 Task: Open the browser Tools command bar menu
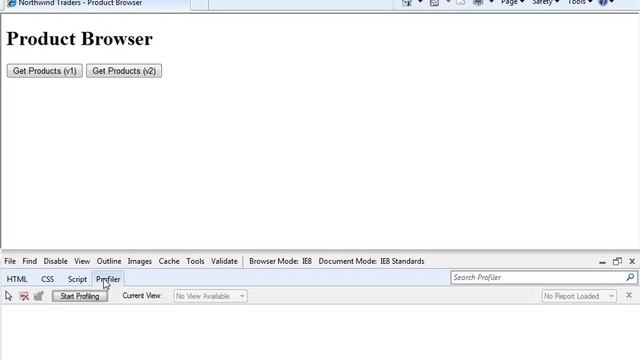(580, 2)
